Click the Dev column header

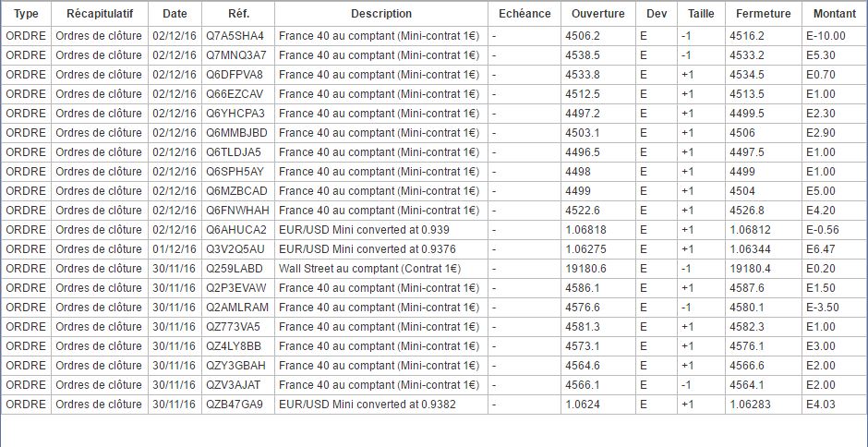(x=656, y=14)
